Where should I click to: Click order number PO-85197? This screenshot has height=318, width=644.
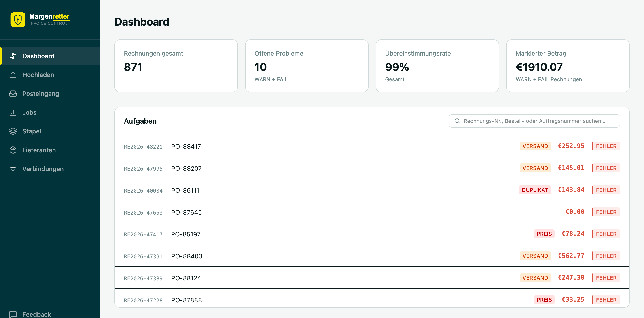186,234
